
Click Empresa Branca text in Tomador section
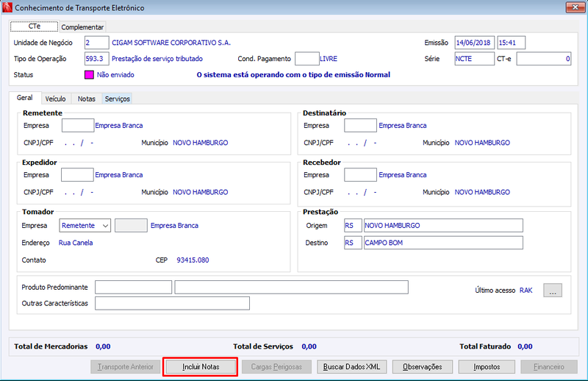[x=174, y=226]
